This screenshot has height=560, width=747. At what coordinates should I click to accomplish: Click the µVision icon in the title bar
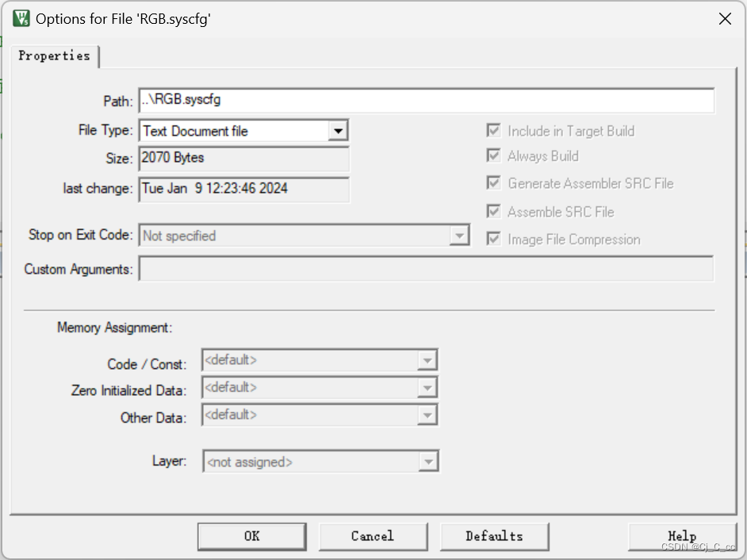(21, 17)
